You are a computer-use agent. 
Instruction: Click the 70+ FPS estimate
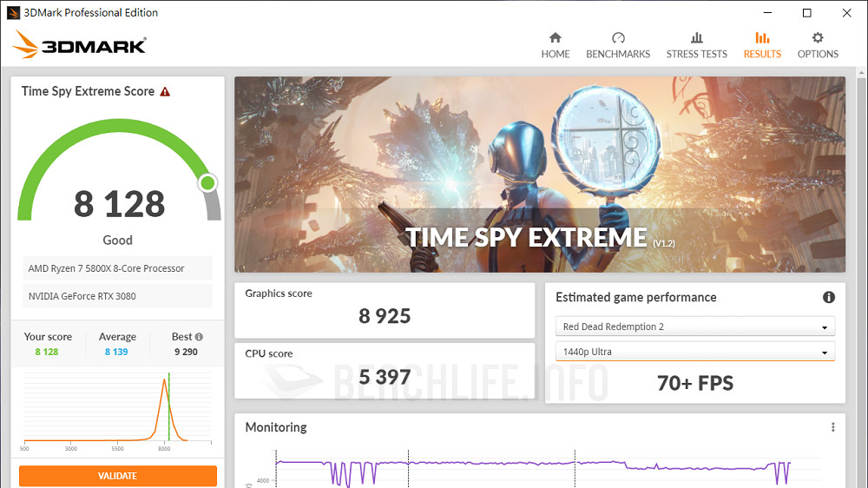[x=695, y=383]
